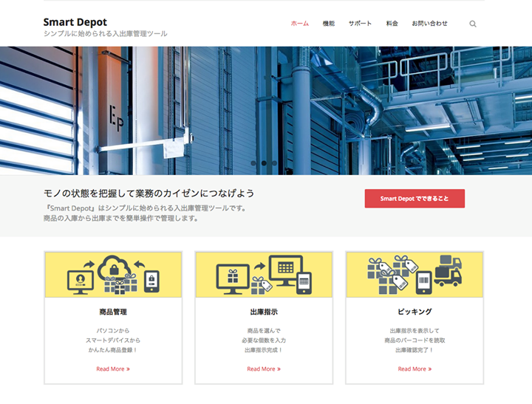
Task: Open the お問い合わせ menu item
Action: click(x=429, y=24)
